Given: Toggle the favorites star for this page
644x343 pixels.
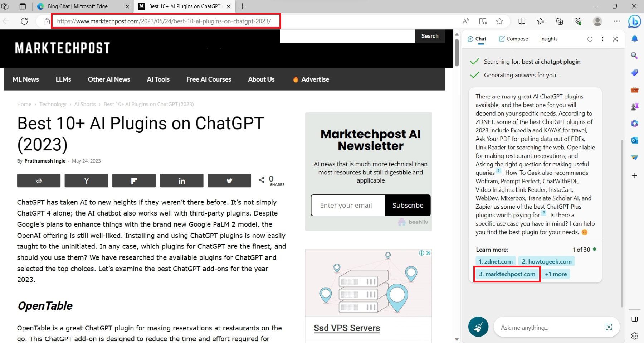Looking at the screenshot, I should point(499,21).
